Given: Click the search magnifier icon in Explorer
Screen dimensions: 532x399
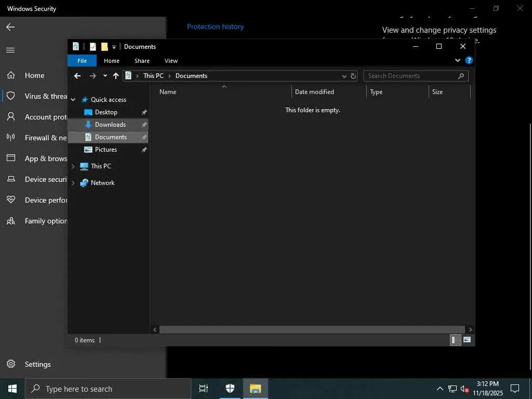Looking at the screenshot, I should pos(461,76).
